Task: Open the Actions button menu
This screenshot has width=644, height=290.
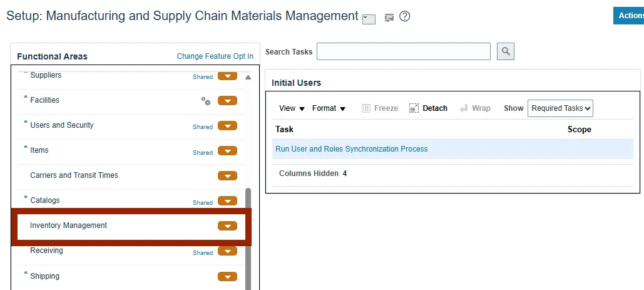Action: [628, 16]
